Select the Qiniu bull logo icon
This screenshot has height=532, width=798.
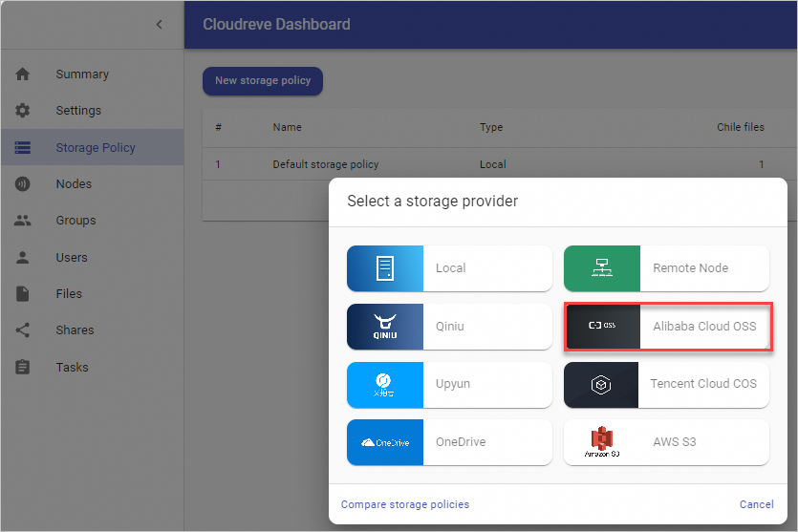[385, 327]
